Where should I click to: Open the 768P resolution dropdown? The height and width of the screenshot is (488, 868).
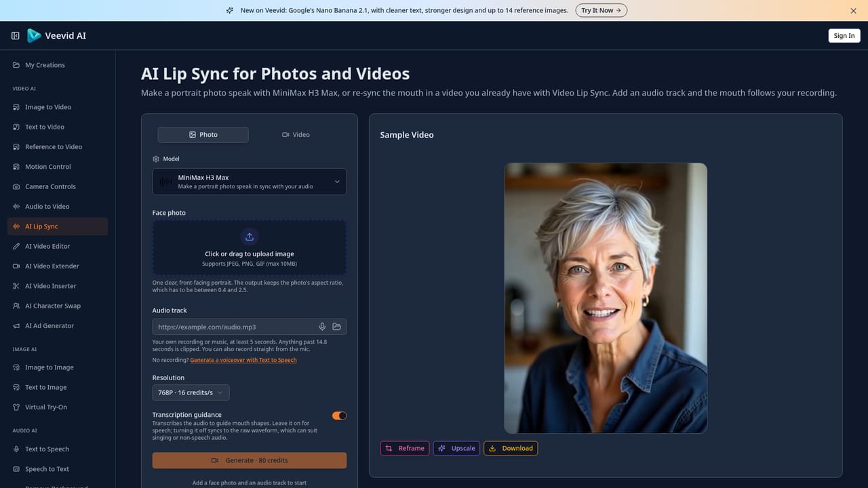point(191,392)
